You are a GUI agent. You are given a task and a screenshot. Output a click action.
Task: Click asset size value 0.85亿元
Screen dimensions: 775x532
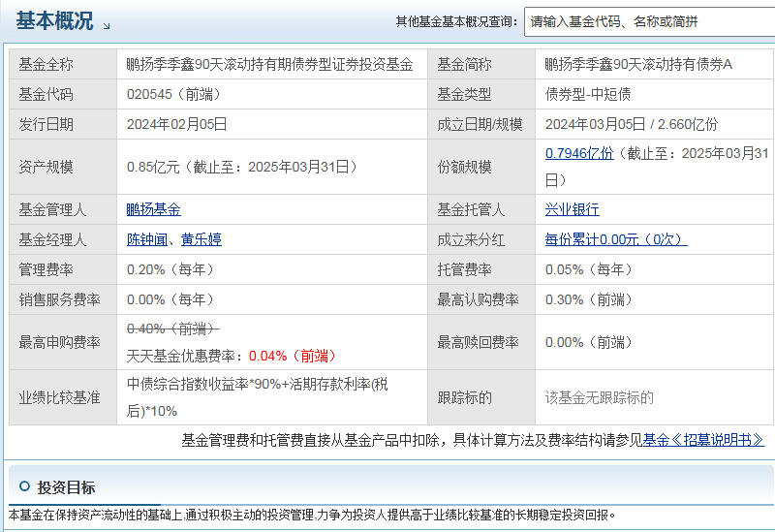pos(153,167)
